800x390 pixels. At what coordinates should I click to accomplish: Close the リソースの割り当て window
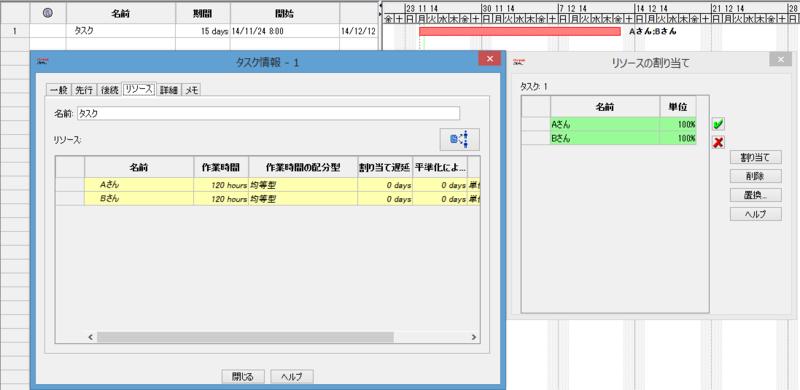780,60
